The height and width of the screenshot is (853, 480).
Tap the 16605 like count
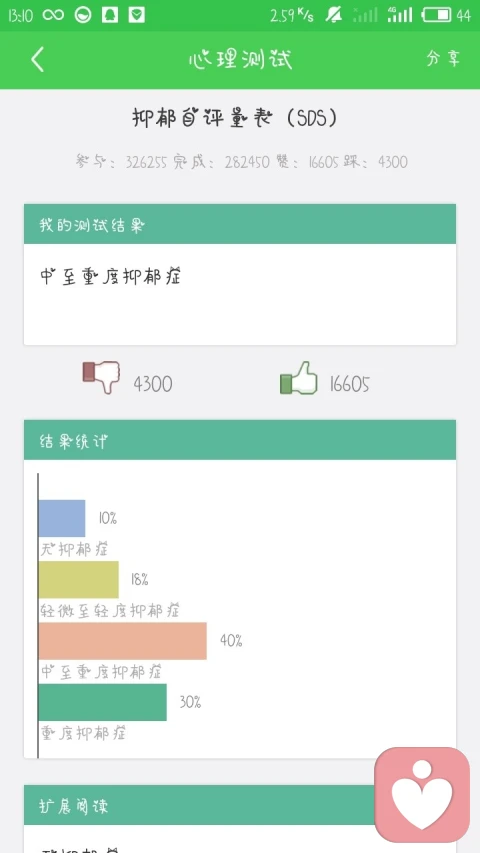[x=349, y=385]
